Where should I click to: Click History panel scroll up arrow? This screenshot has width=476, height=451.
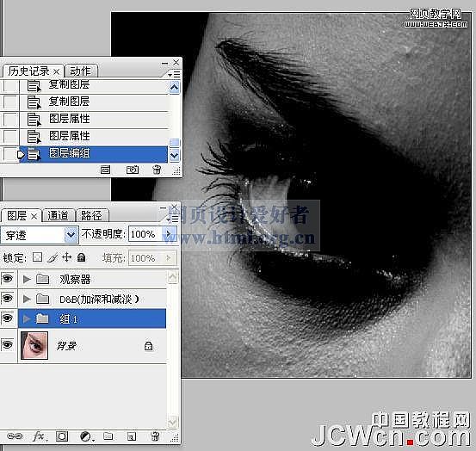(x=174, y=88)
